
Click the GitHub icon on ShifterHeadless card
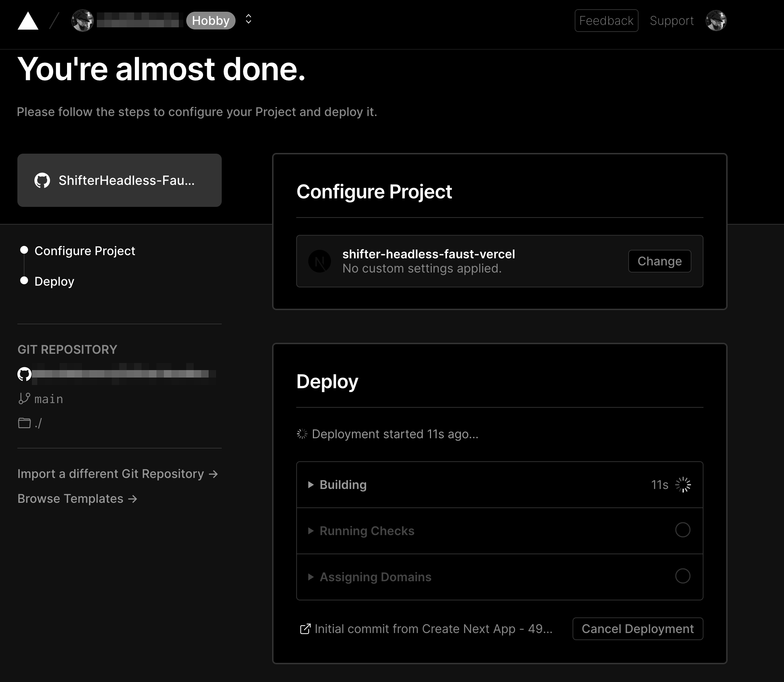(42, 180)
